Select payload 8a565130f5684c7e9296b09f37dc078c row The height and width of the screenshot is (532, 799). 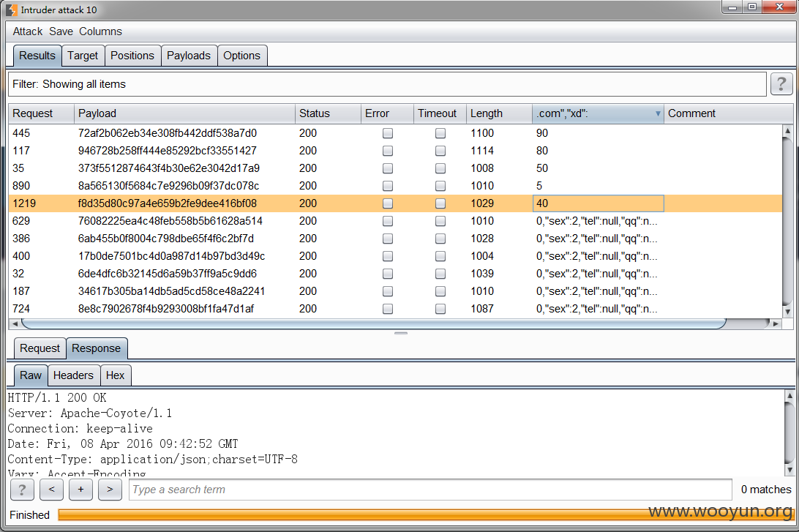pos(395,186)
